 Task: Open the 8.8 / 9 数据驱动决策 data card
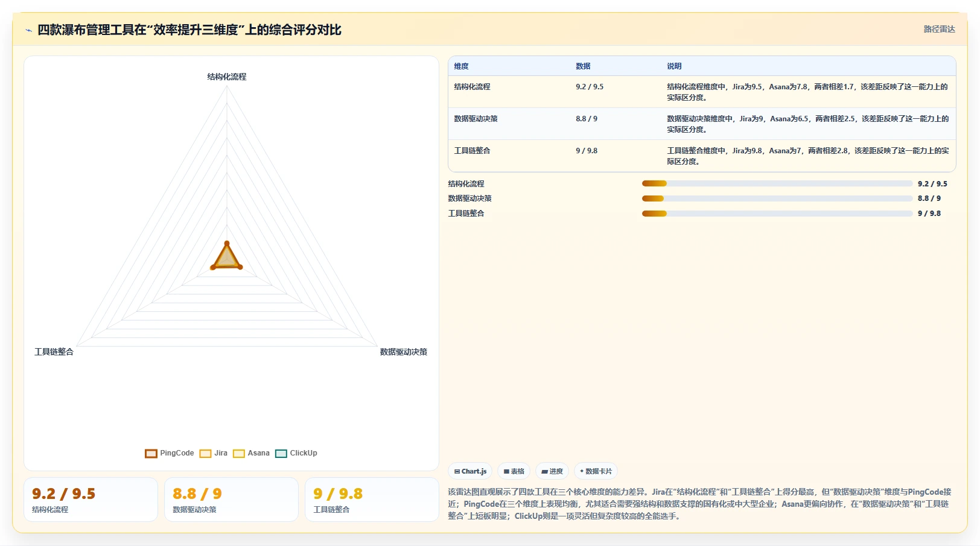231,500
